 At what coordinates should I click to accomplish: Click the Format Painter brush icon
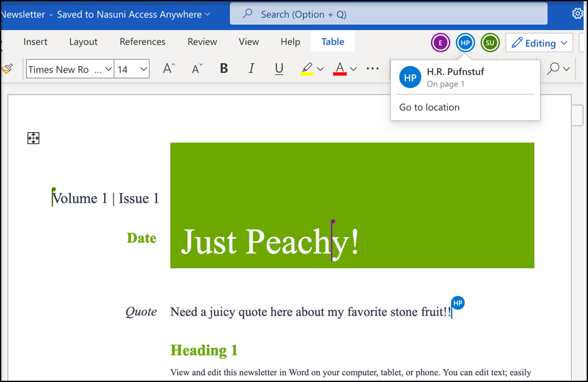7,69
